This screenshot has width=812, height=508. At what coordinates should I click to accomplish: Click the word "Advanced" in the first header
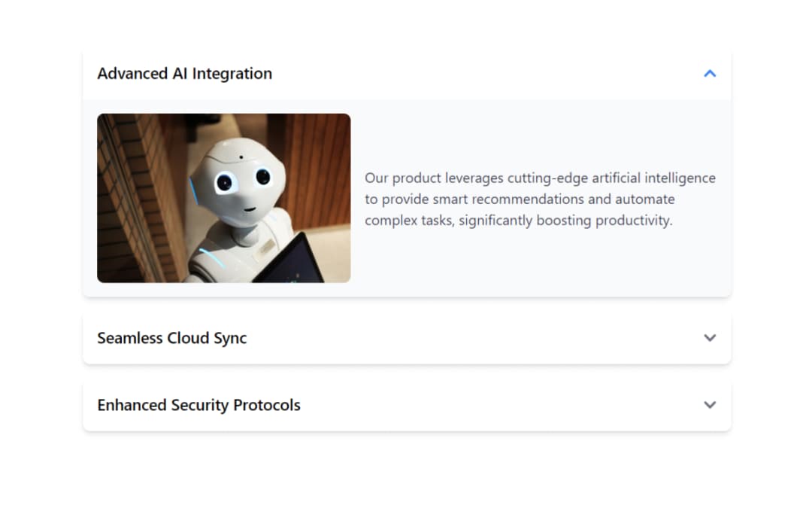pyautogui.click(x=132, y=74)
